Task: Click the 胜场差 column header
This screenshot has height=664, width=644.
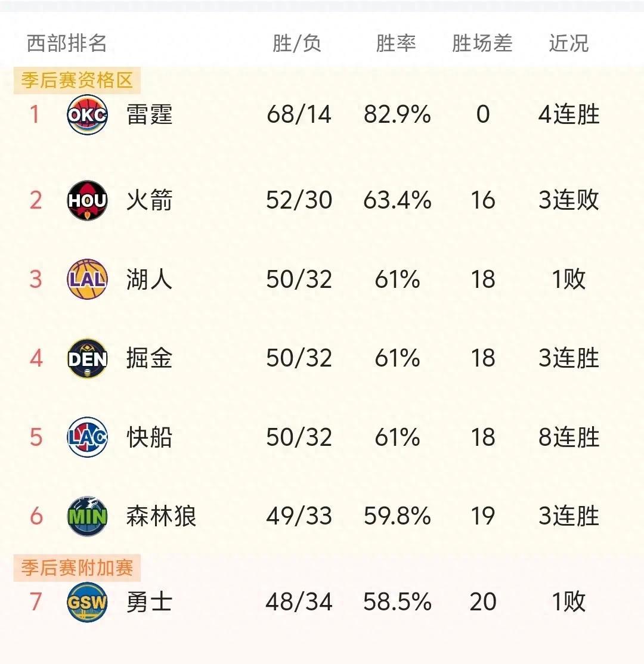Action: 482,43
